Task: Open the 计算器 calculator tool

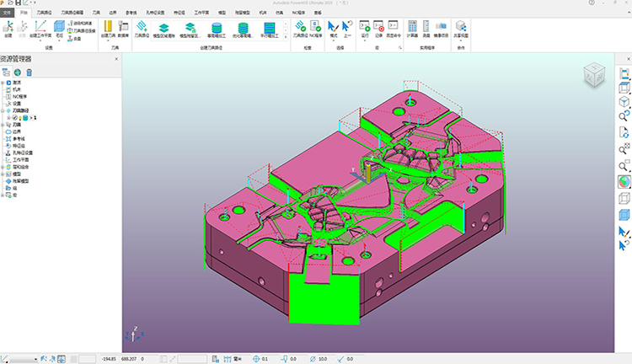Action: point(412,28)
